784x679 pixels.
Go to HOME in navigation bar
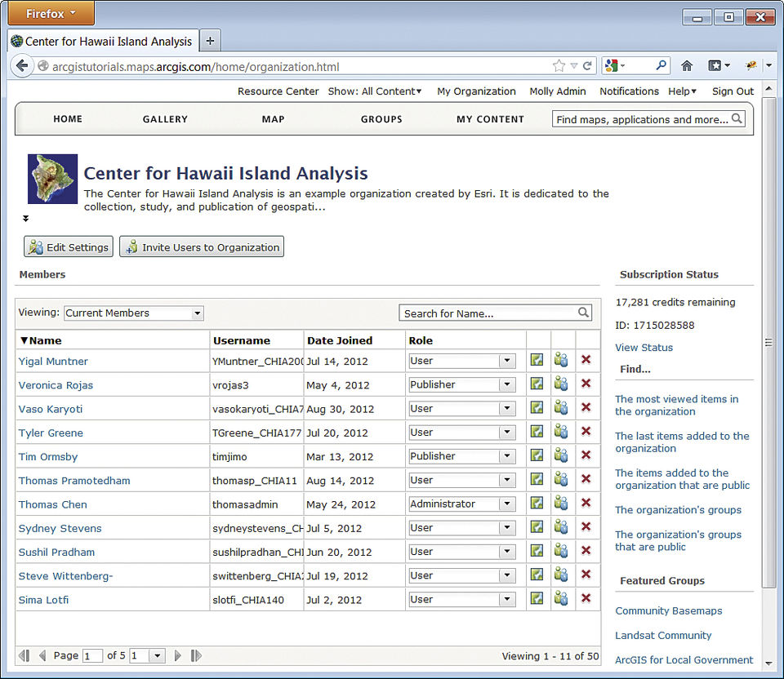coord(68,119)
